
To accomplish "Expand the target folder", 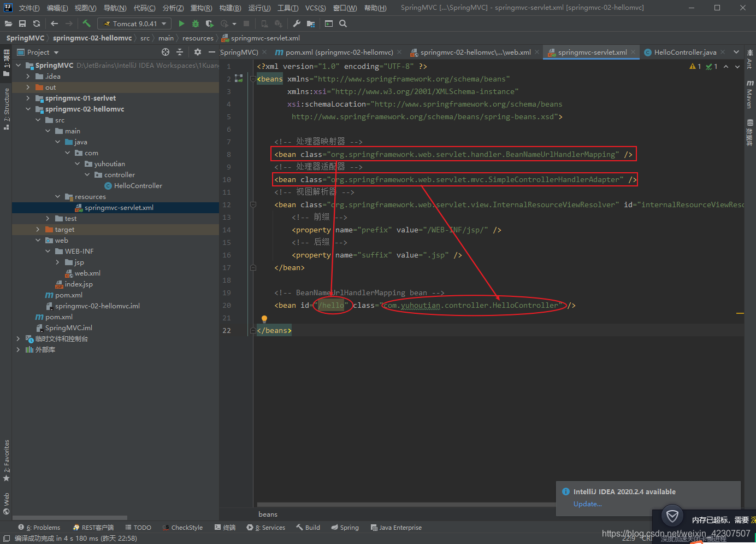I will click(38, 230).
